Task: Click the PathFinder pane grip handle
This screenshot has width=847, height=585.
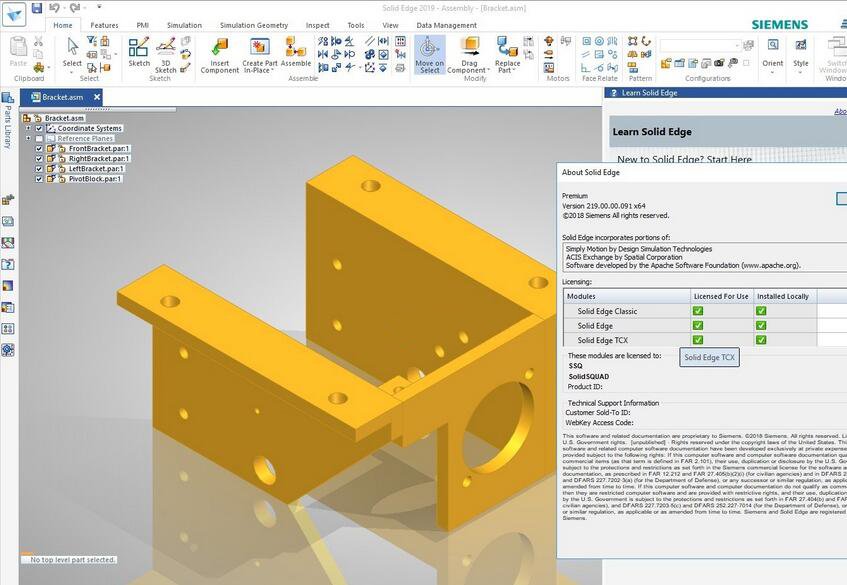Action: click(x=98, y=109)
